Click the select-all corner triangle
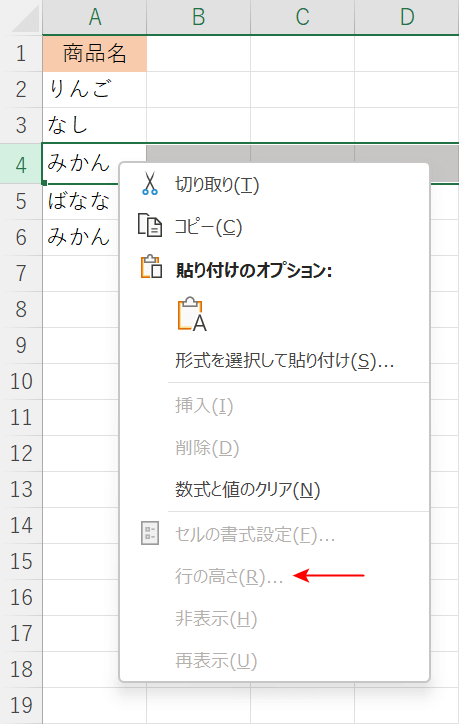 tap(26, 20)
